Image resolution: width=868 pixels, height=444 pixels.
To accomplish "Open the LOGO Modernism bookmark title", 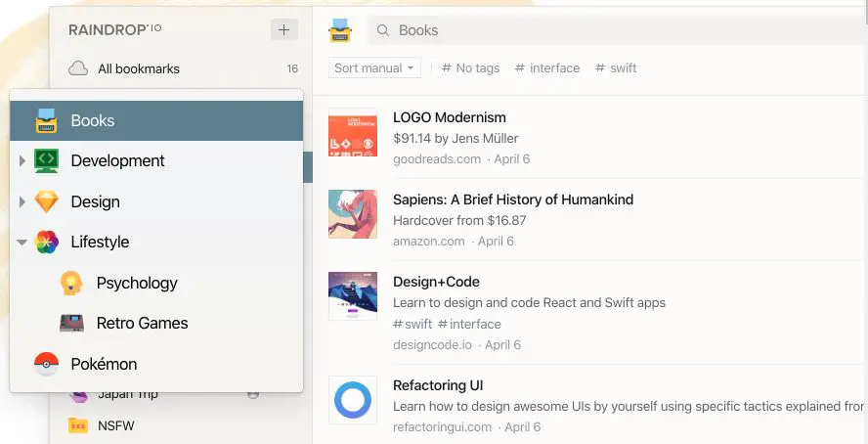I will [450, 117].
